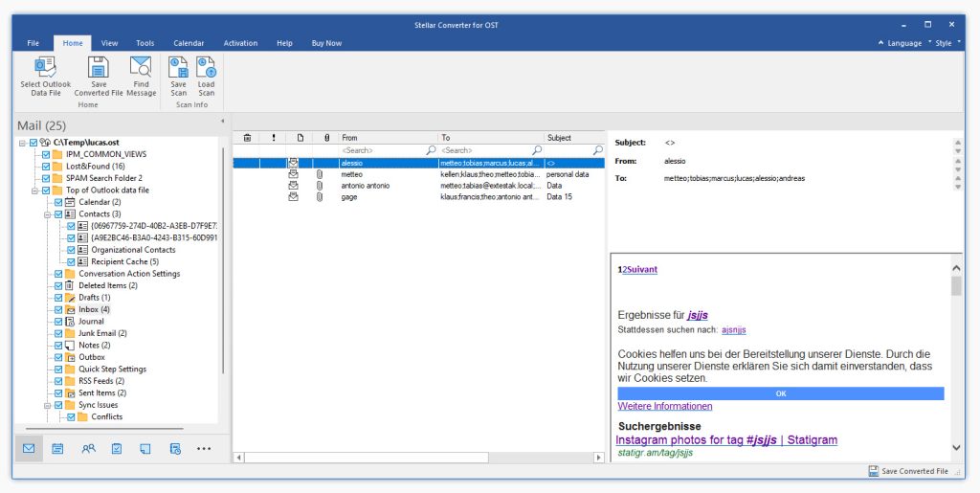Open the Weitere Informationen link
980x493 pixels.
[x=665, y=406]
